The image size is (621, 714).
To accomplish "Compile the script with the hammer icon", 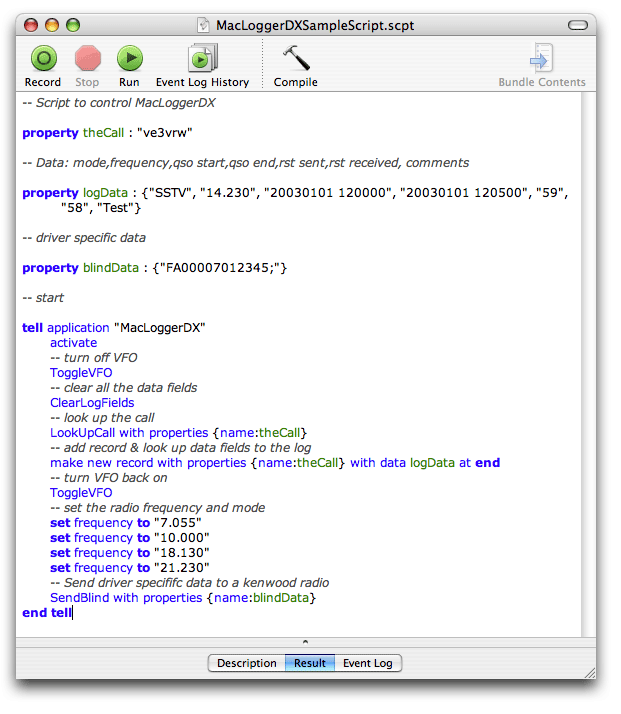I will coord(295,59).
